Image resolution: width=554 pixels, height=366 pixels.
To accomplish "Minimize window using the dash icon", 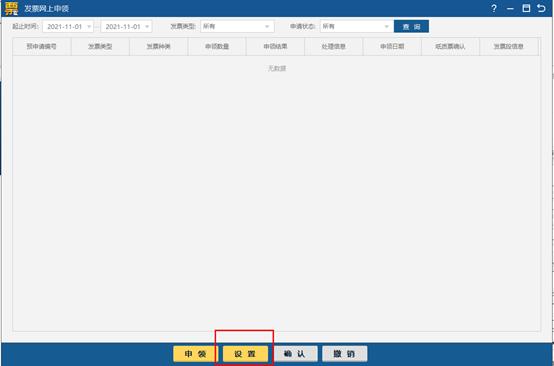I will pos(510,8).
